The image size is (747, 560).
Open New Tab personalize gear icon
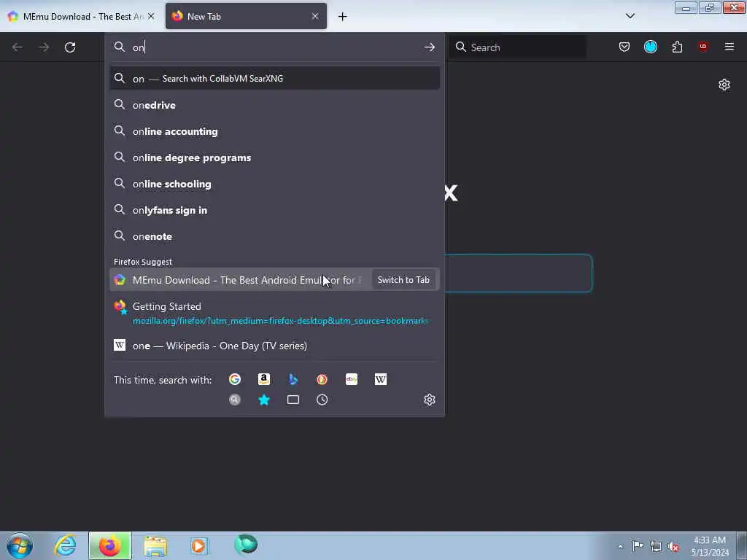[x=724, y=85]
